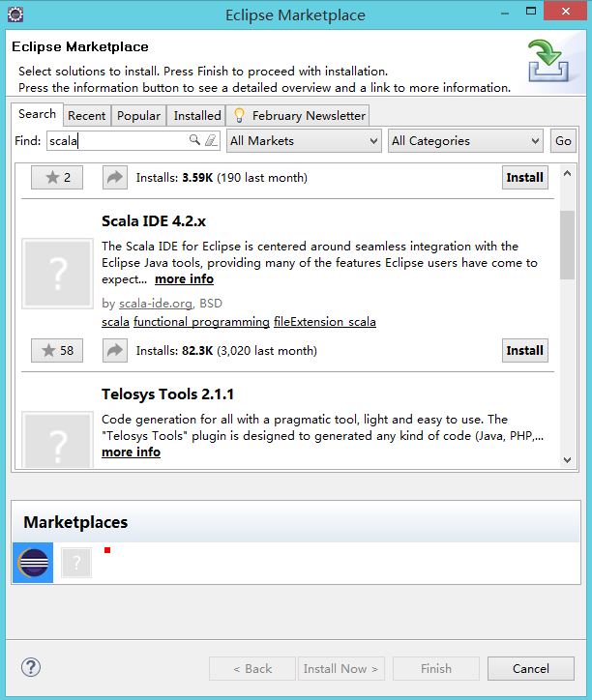Clear the search text with eraser icon

(x=211, y=140)
